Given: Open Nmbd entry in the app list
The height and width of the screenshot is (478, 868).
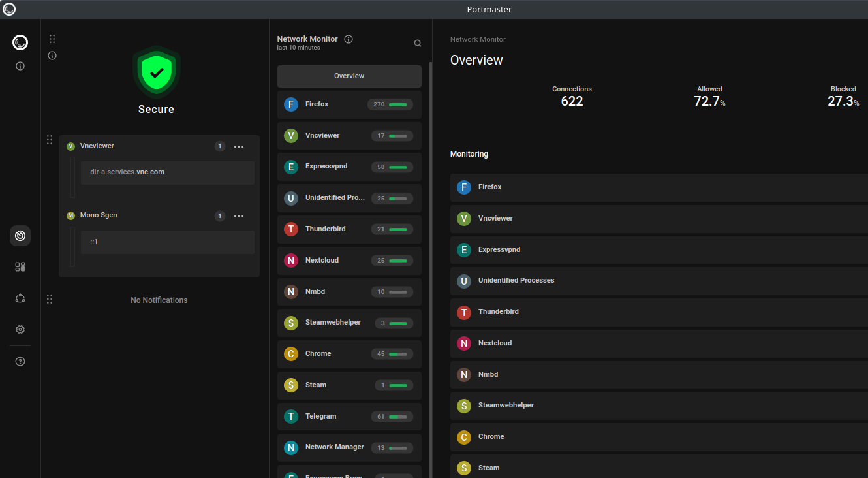Looking at the screenshot, I should [349, 292].
